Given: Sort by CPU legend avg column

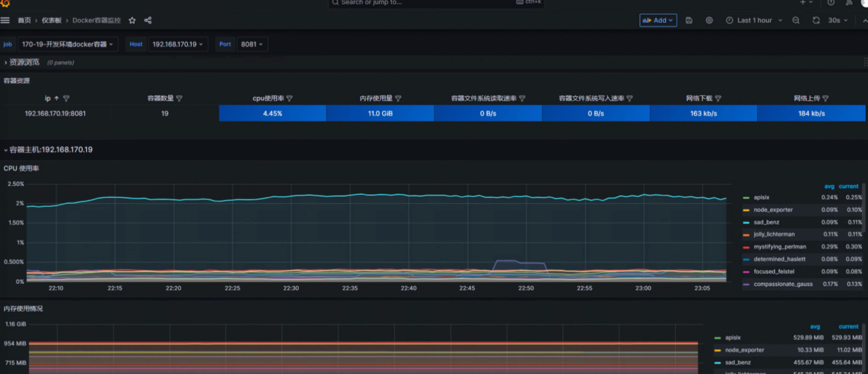Looking at the screenshot, I should [x=829, y=186].
